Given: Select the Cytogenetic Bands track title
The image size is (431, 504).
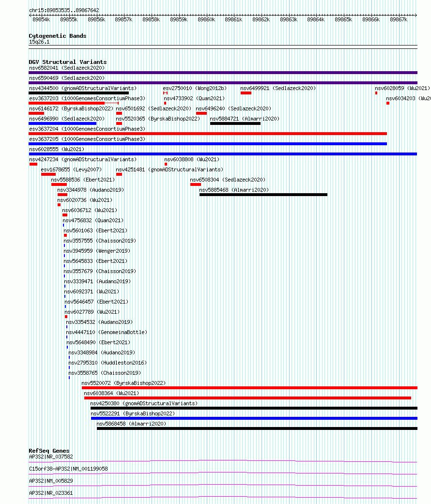Looking at the screenshot, I should point(58,36).
